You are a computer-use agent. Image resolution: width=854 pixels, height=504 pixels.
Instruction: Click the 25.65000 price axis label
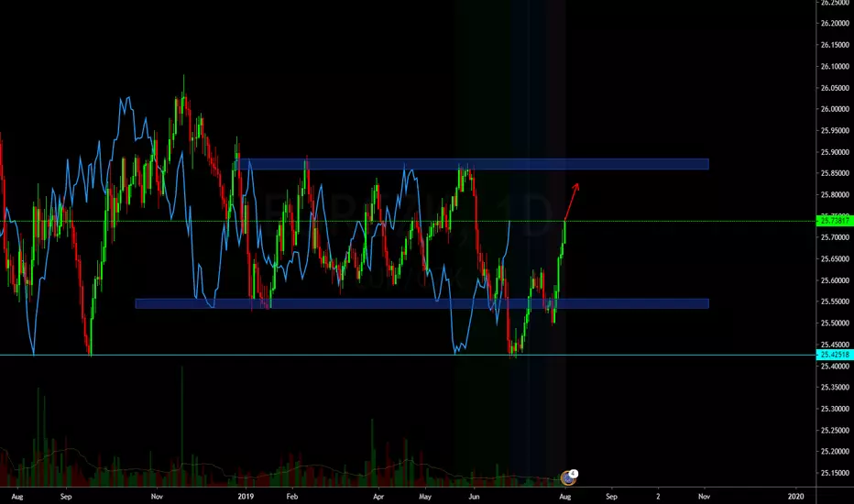pyautogui.click(x=835, y=258)
